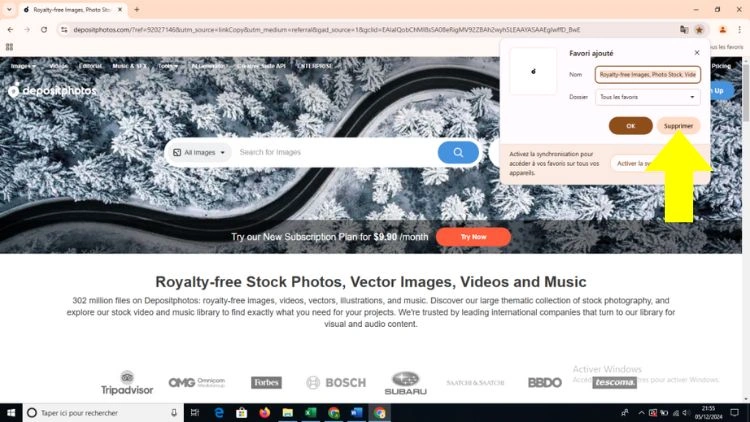
Task: Click the active Chrome taskbar icon
Action: 380,412
